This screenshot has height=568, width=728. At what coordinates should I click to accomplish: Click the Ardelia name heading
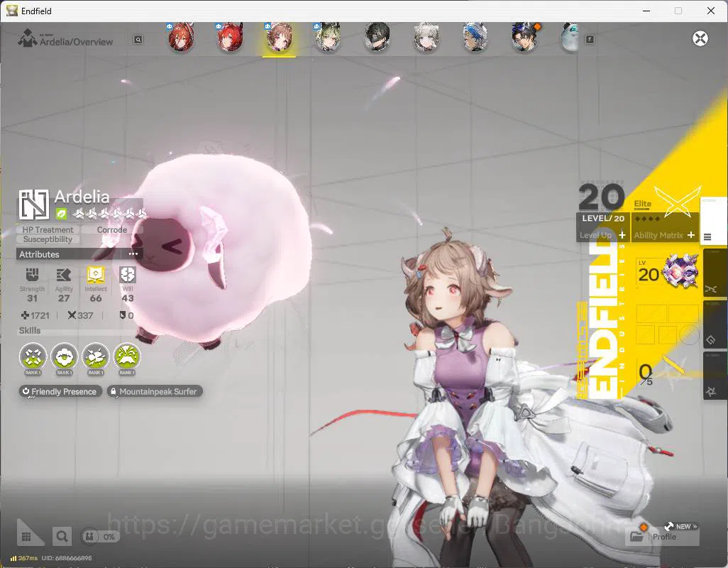82,197
